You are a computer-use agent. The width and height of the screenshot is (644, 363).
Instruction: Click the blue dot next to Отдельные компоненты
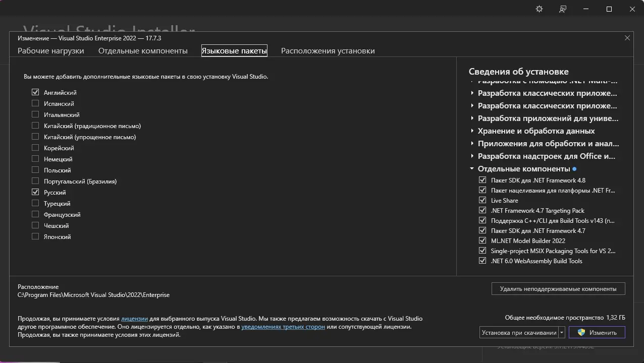point(574,169)
